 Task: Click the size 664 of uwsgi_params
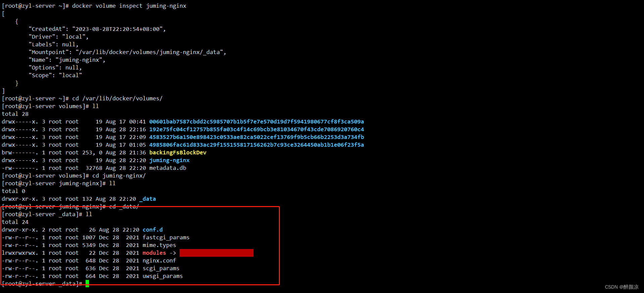tap(91, 276)
